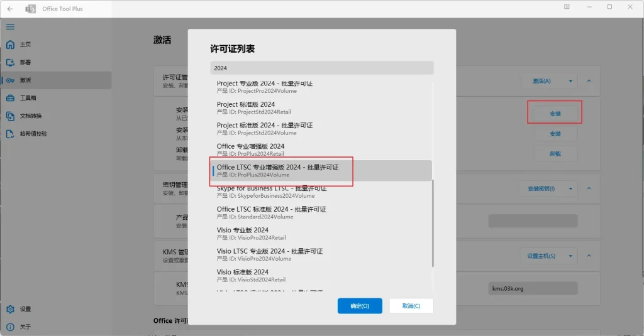Click the license list vertical scrollbar
Viewport: 644px width, 336px height.
(433, 223)
